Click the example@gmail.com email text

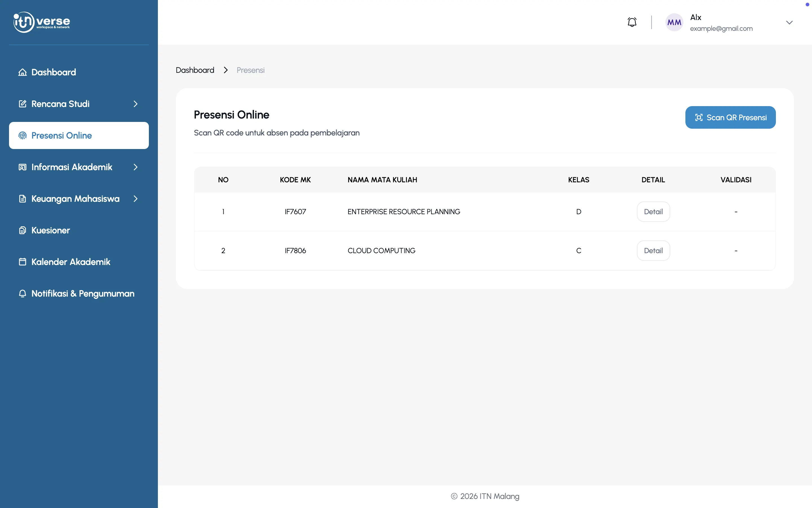[721, 29]
